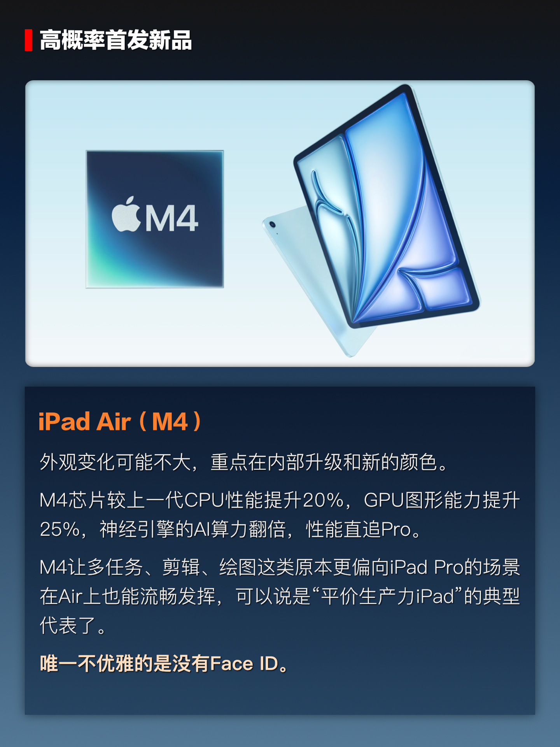The width and height of the screenshot is (560, 747).
Task: Click the text GPU图形能力提升
Action: (442, 500)
